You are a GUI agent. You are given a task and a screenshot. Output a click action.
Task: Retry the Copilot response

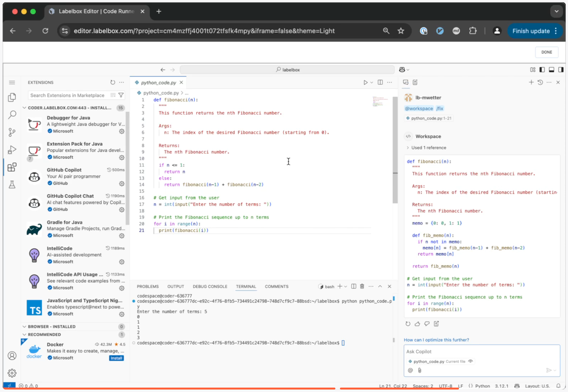tap(408, 324)
